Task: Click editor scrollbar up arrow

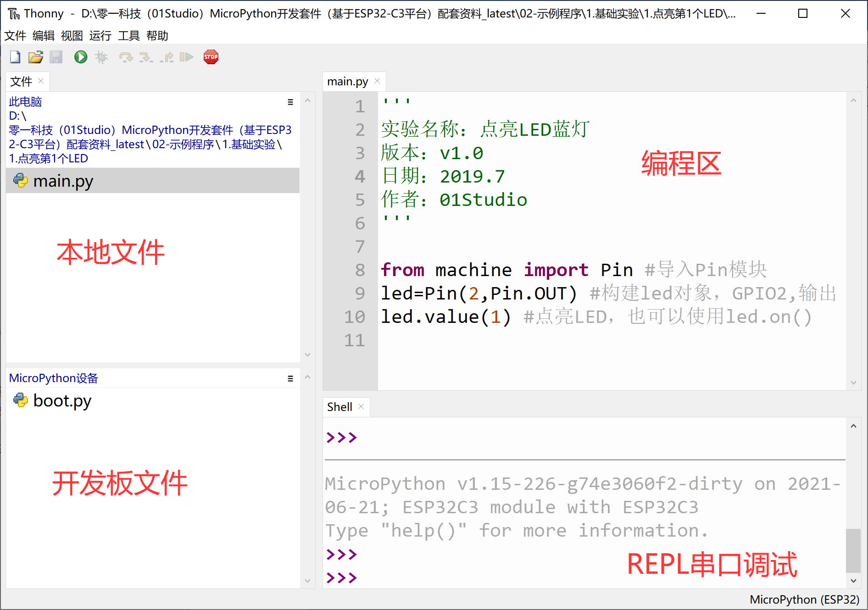Action: click(x=853, y=100)
